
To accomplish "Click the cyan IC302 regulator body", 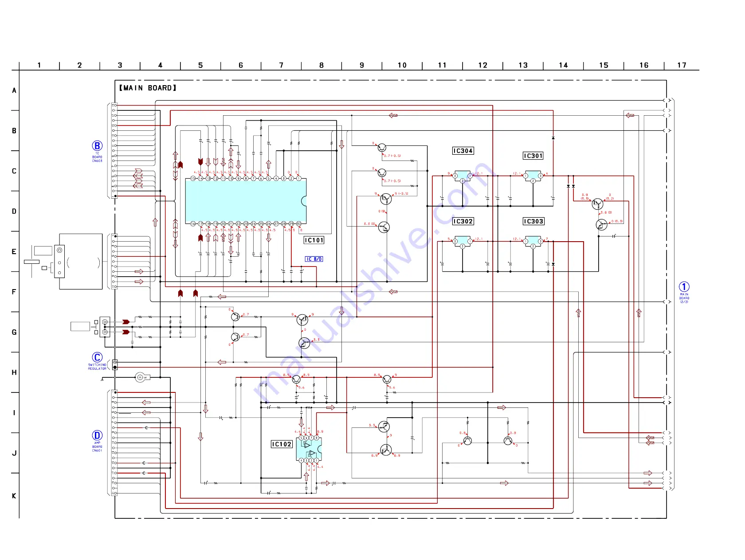I will [463, 241].
